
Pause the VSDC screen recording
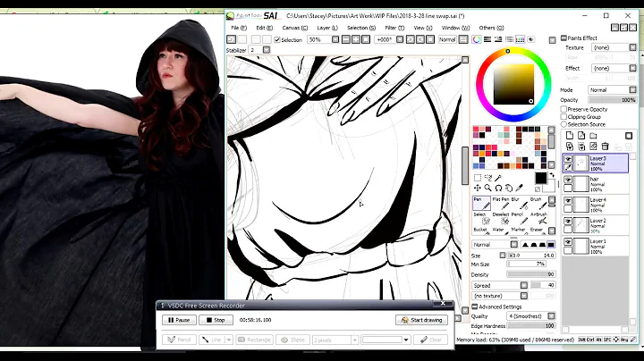[179, 320]
